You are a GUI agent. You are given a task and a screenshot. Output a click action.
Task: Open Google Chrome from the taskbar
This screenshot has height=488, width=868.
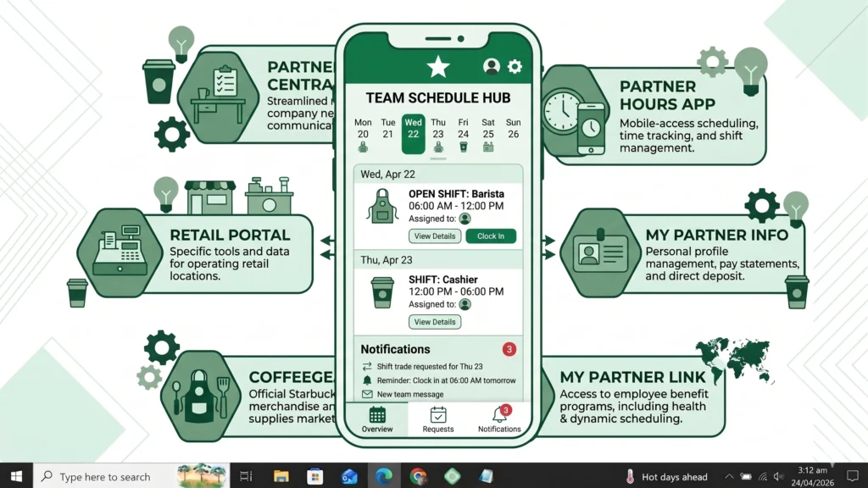[418, 476]
